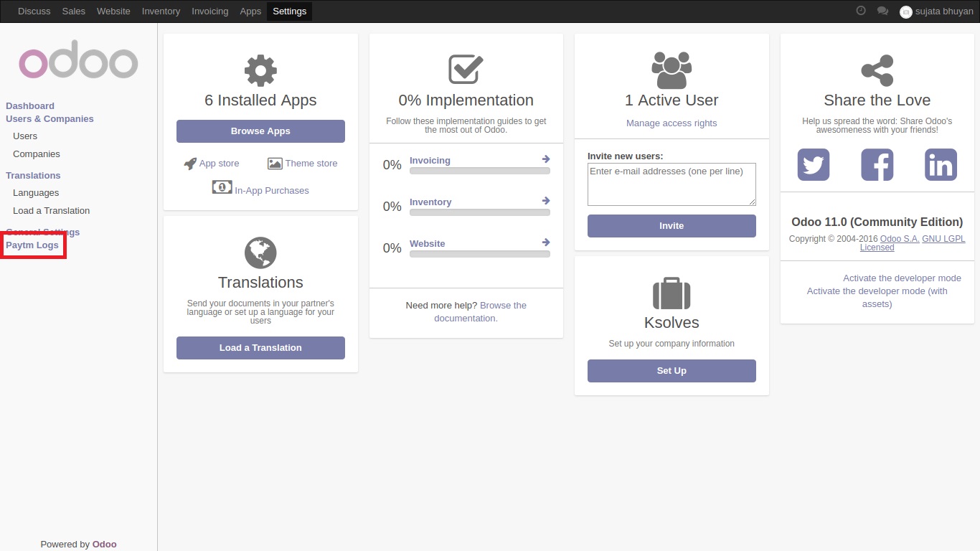Open the sujata bhuyan user menu

click(x=936, y=11)
